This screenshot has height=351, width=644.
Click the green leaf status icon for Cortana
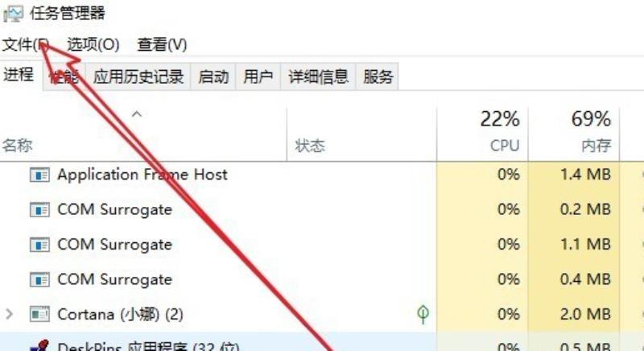tap(423, 315)
